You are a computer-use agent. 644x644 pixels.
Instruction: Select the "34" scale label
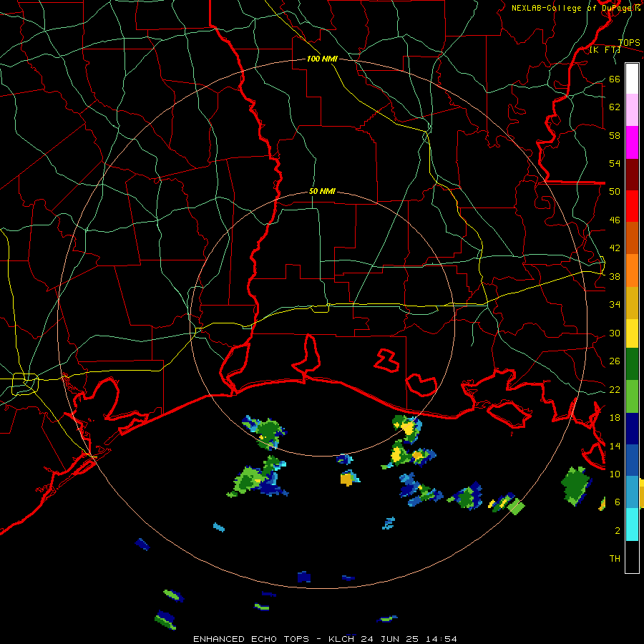tap(615, 305)
